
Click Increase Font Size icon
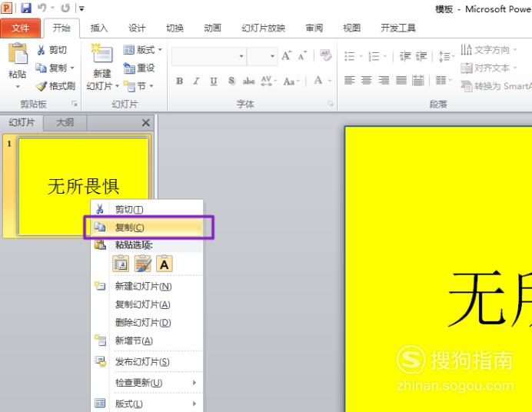coord(286,55)
